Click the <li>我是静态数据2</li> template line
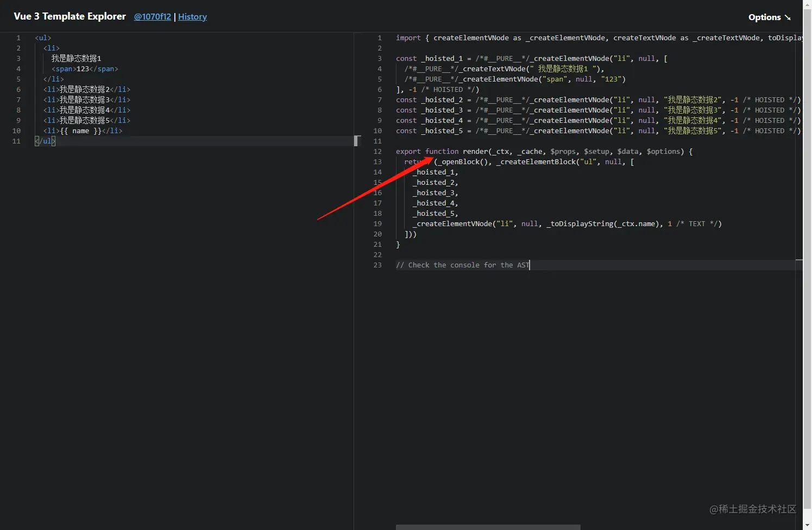Screen dimensions: 812x530 87,90
